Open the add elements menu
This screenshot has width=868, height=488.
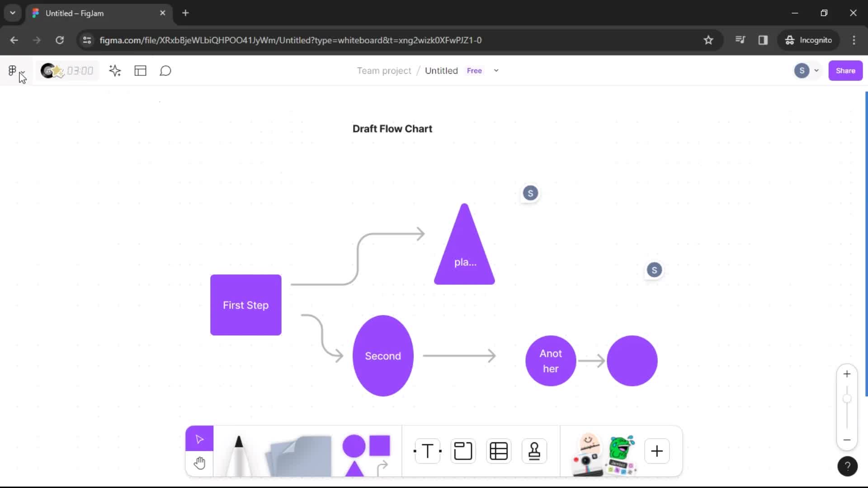[656, 451]
